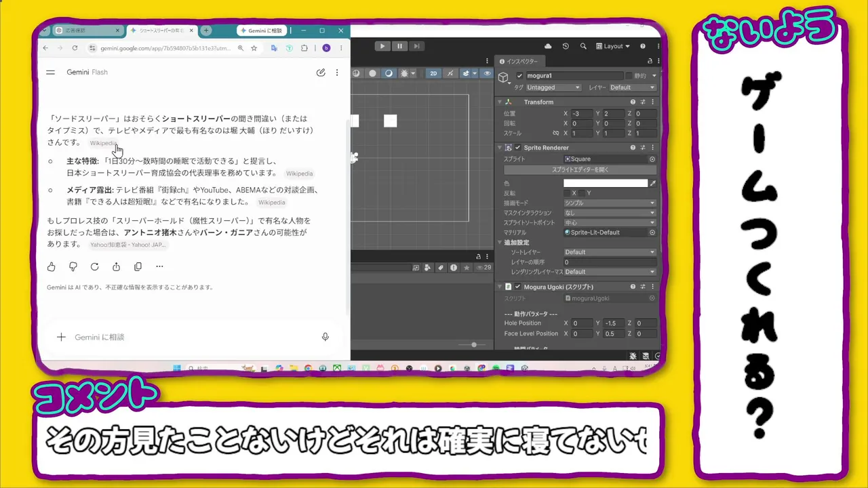Open a new Chrome tab
Viewport: 868px width, 488px height.
tap(206, 30)
